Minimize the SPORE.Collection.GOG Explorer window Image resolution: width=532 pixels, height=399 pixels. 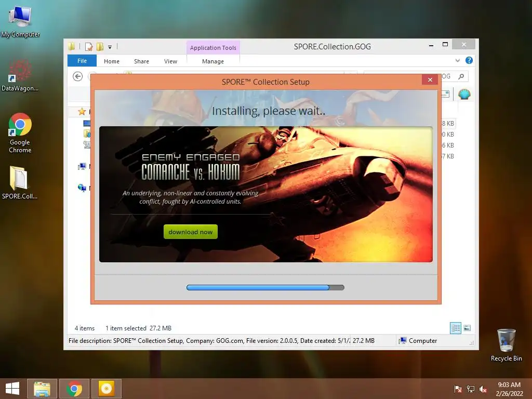click(x=431, y=45)
